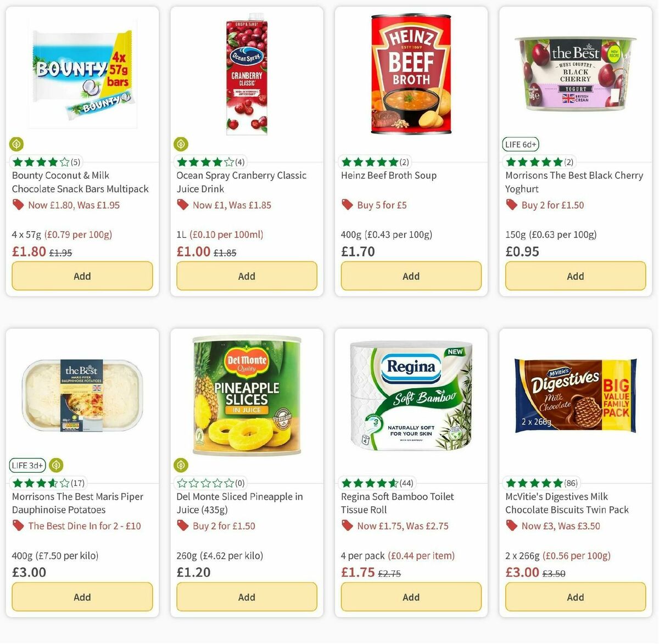Click the tag icon next to Regina's Now £1.75 offer
Image resolution: width=659 pixels, height=644 pixels.
point(347,525)
